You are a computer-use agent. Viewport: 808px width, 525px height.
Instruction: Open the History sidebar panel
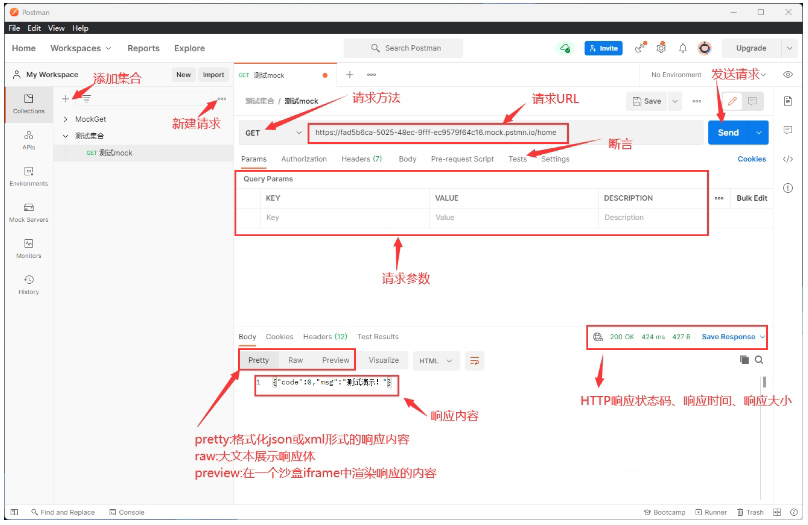(28, 284)
